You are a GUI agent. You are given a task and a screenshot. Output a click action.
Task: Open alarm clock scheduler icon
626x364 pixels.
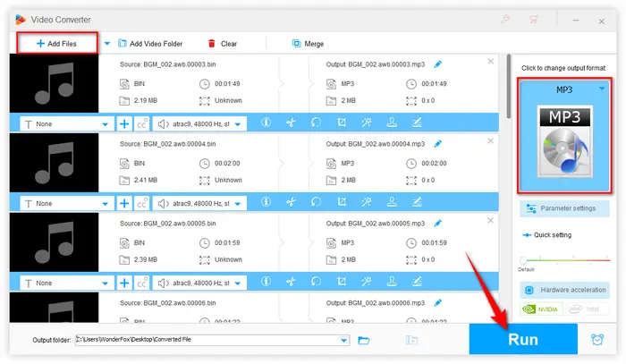pyautogui.click(x=597, y=339)
